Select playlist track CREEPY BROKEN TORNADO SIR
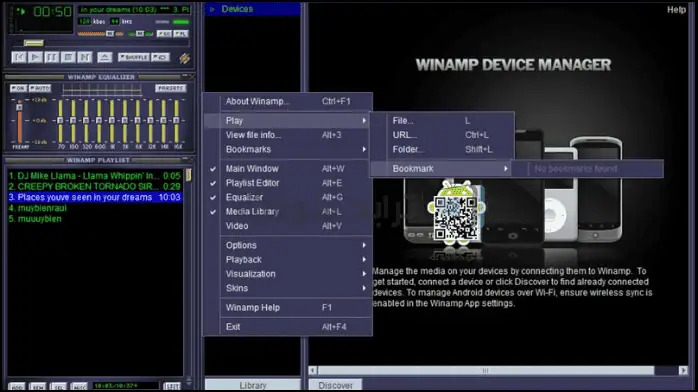The width and height of the screenshot is (698, 392). (94, 186)
